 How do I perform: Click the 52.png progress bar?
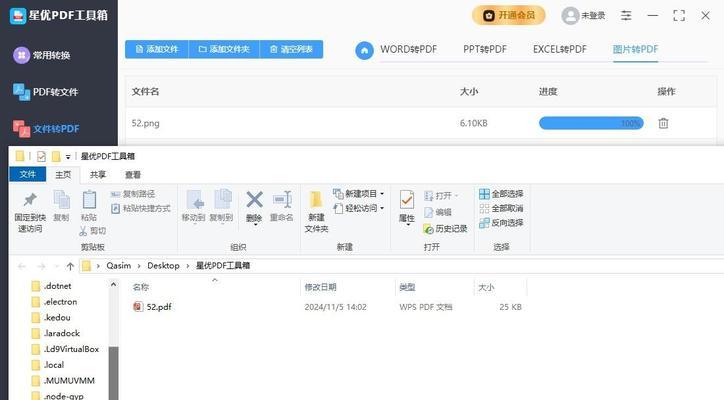(x=591, y=123)
